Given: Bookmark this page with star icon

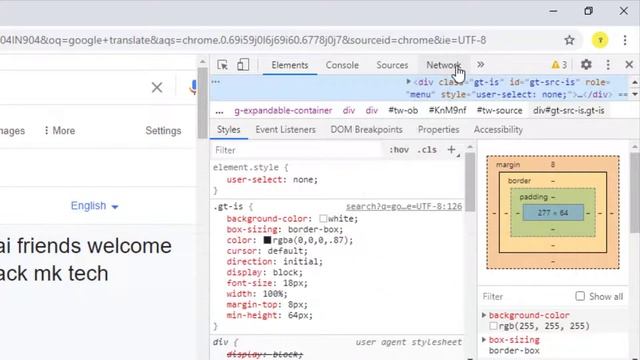Looking at the screenshot, I should (569, 40).
